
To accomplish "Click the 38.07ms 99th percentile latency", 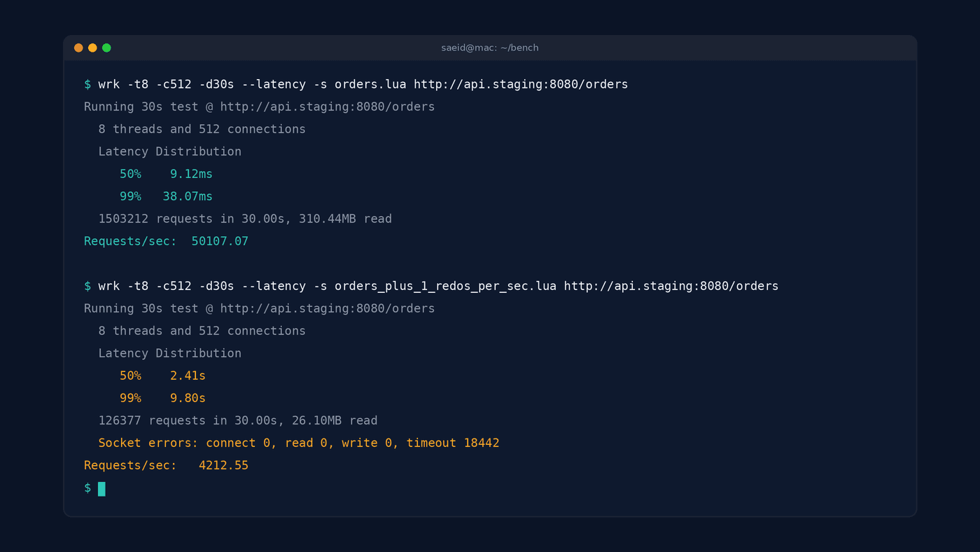I will pos(188,196).
